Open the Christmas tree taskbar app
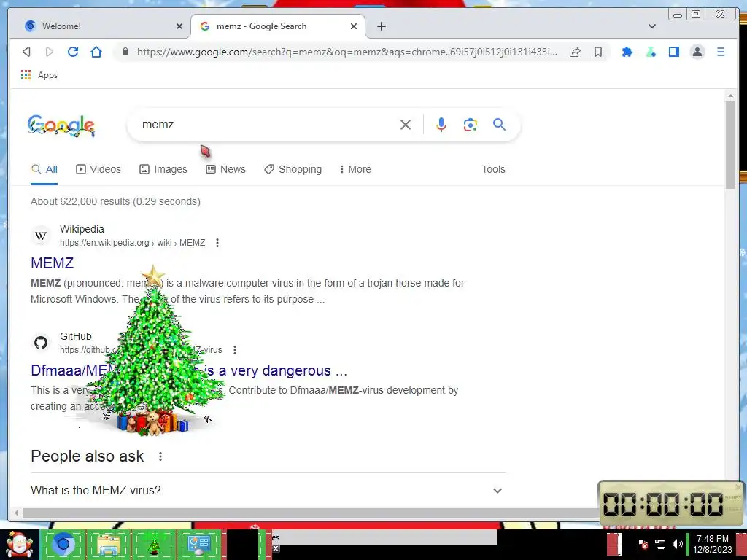747x560 pixels. tap(153, 545)
